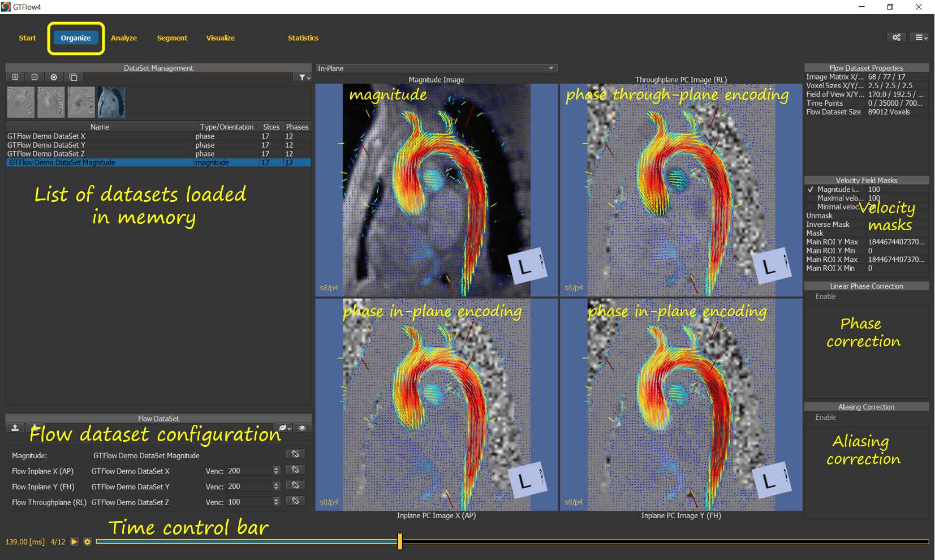Click the Main ROI X Min value
The width and height of the screenshot is (935, 560).
tap(870, 268)
